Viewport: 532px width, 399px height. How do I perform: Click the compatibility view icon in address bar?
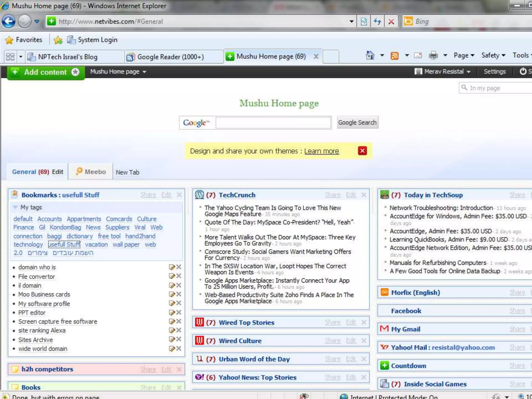pos(364,22)
